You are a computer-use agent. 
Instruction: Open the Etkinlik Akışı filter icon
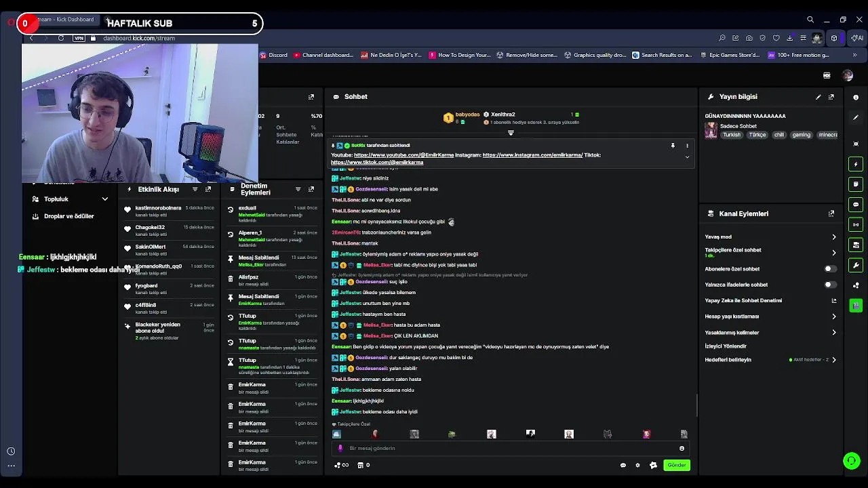(x=195, y=189)
